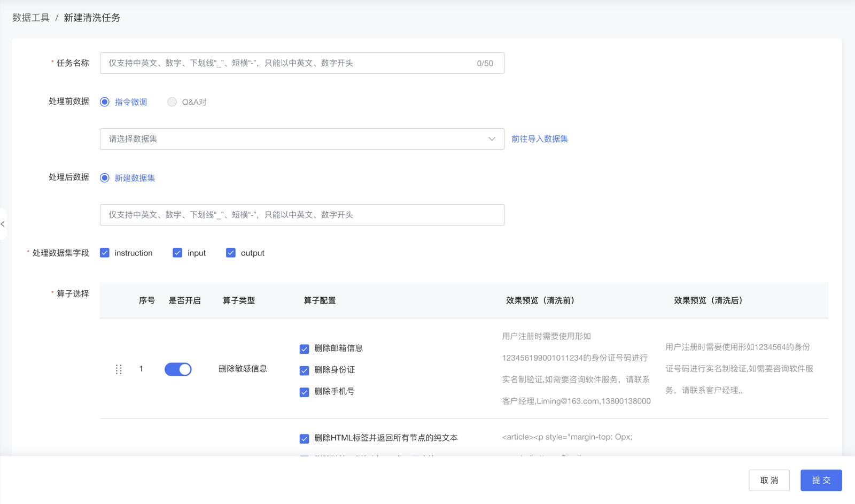Image resolution: width=855 pixels, height=504 pixels.
Task: Select the 新建数据集 radio option
Action: pos(105,178)
